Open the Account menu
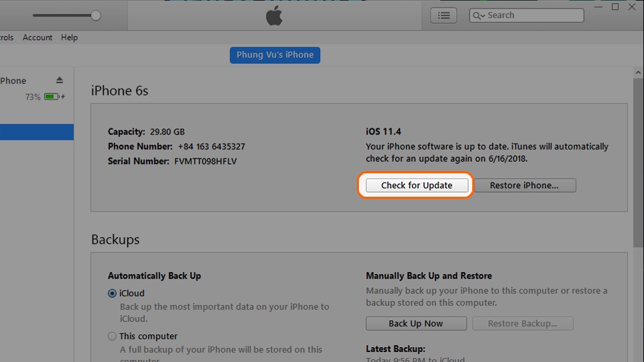Viewport: 644px width, 362px height. (x=38, y=38)
